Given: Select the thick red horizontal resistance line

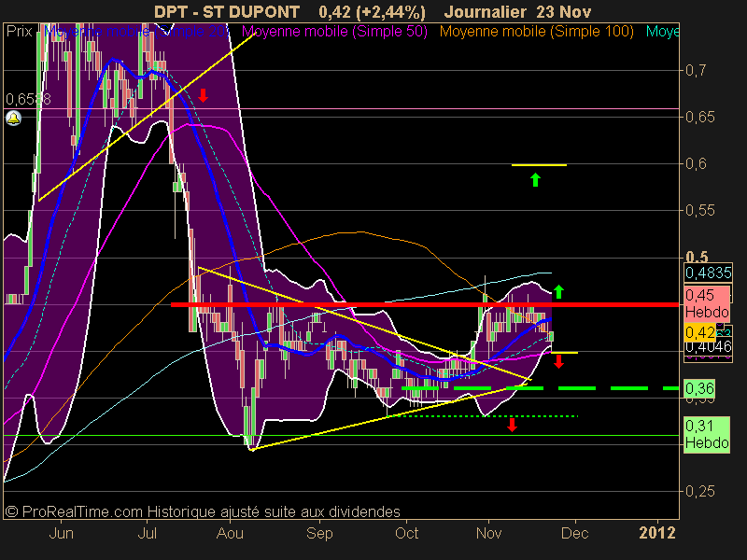Looking at the screenshot, I should click(x=424, y=304).
